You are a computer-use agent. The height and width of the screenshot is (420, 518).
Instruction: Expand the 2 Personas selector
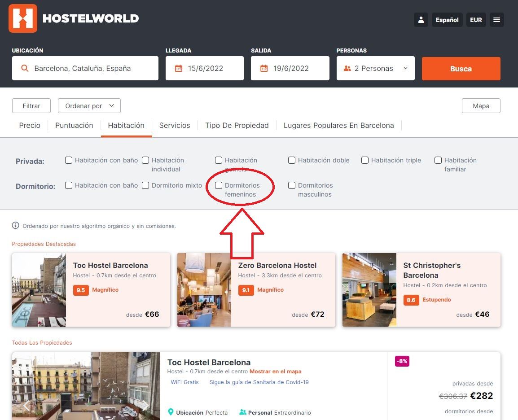[376, 68]
